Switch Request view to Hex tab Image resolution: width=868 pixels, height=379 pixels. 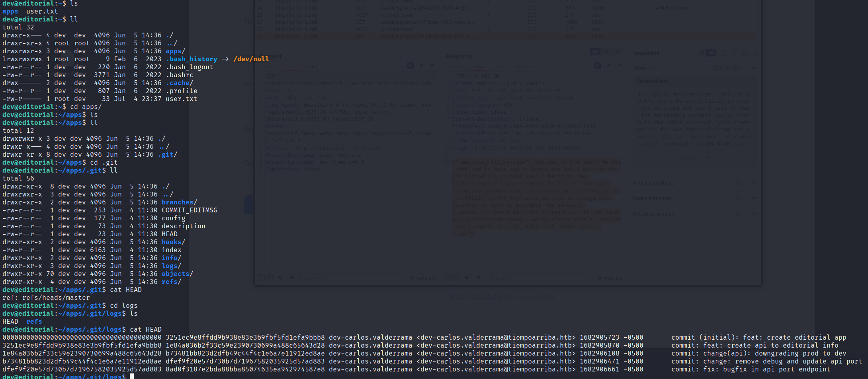point(314,67)
